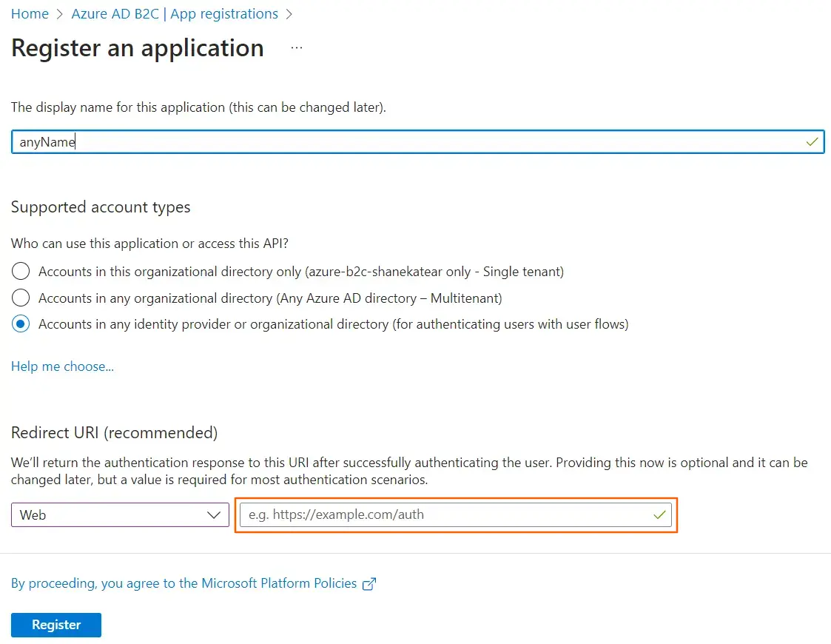Click the example.com/auth Redirect URI field
Viewport: 831px width, 644px height.
(x=444, y=514)
